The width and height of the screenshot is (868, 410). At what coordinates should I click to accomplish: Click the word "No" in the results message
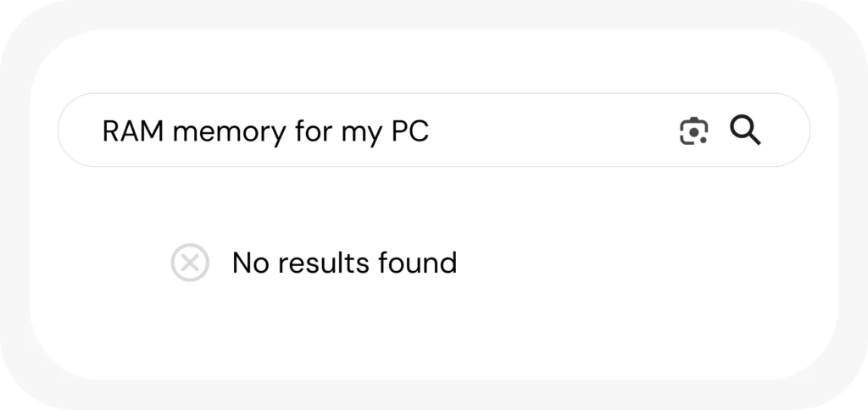250,263
